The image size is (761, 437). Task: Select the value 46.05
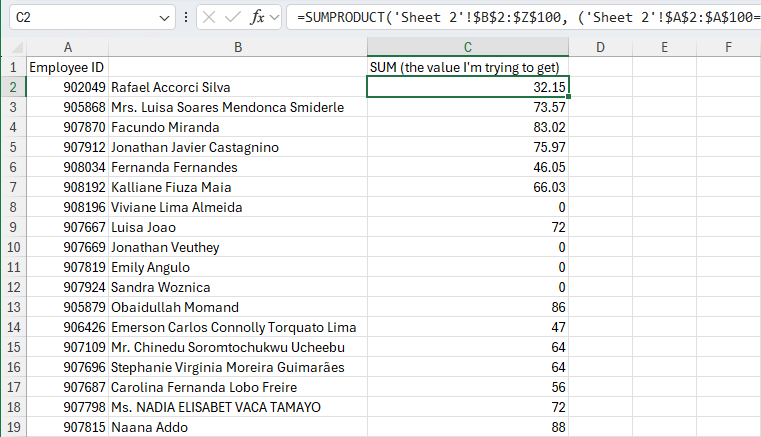coord(468,167)
